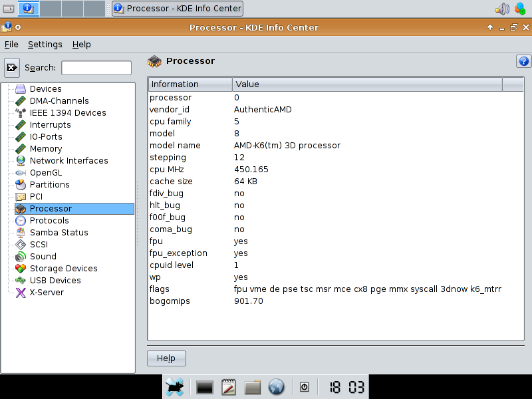Click the clock showing 18 03

[x=346, y=387]
